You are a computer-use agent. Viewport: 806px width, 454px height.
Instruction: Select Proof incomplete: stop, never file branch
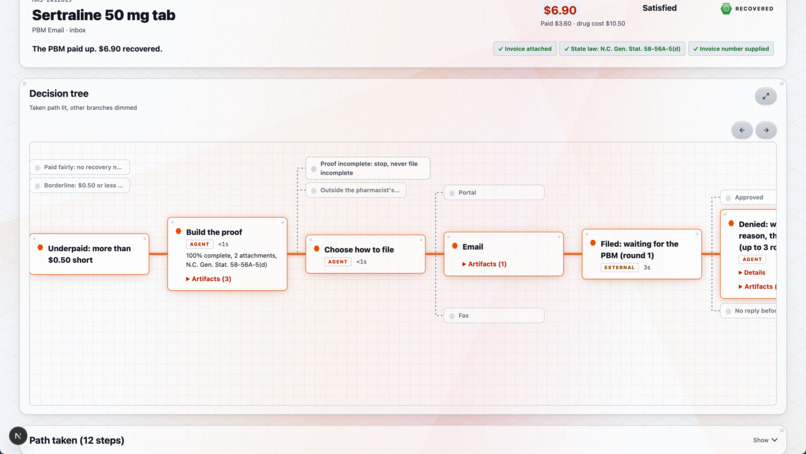368,168
